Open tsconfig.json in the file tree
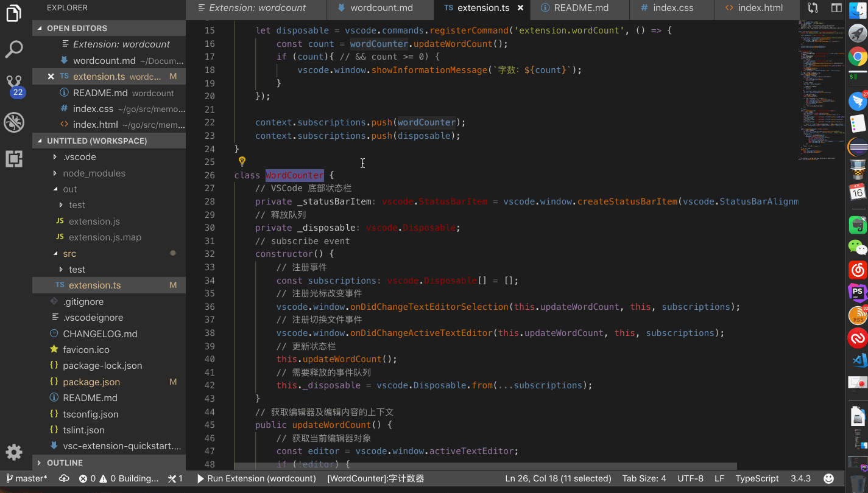Viewport: 868px width, 493px height. (x=109, y=414)
